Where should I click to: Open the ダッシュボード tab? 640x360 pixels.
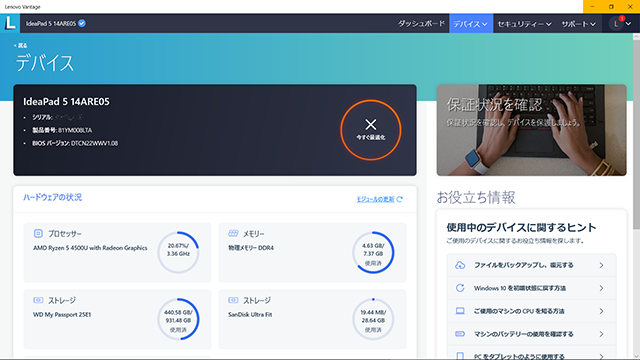pyautogui.click(x=421, y=24)
